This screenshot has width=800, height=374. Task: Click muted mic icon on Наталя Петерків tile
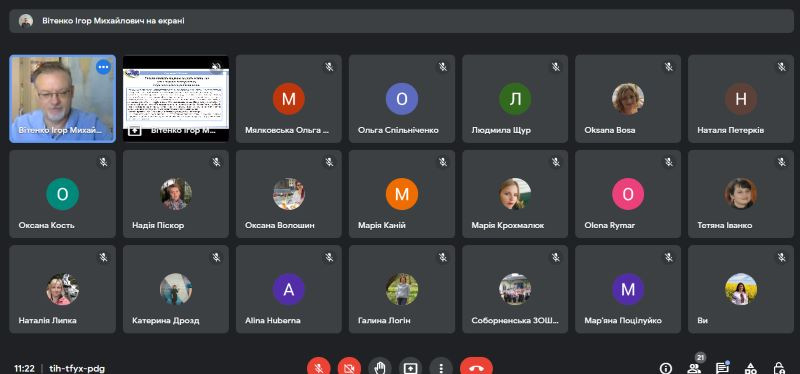pyautogui.click(x=782, y=67)
